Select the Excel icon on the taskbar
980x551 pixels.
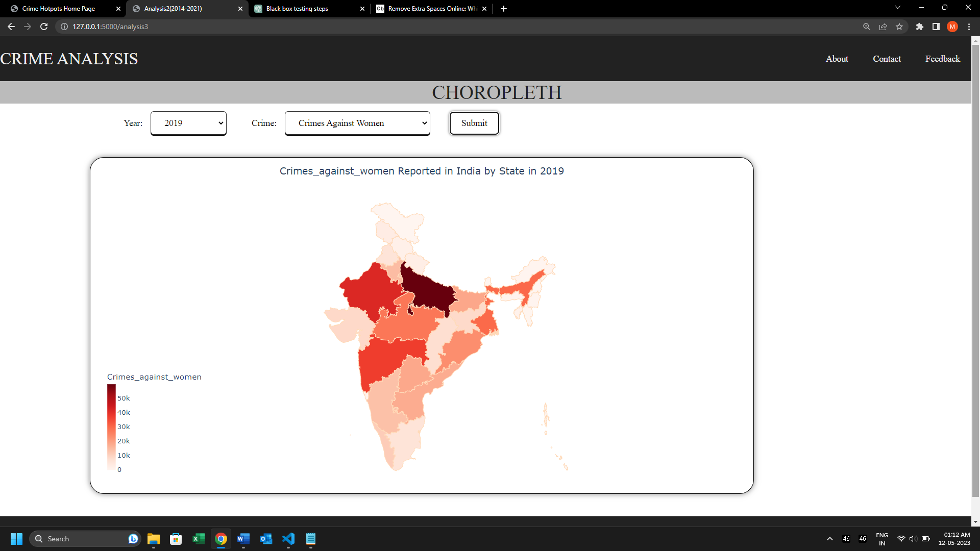tap(199, 539)
